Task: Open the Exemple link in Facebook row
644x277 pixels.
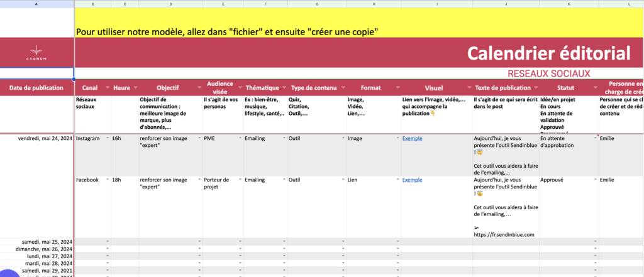Action: (x=412, y=180)
